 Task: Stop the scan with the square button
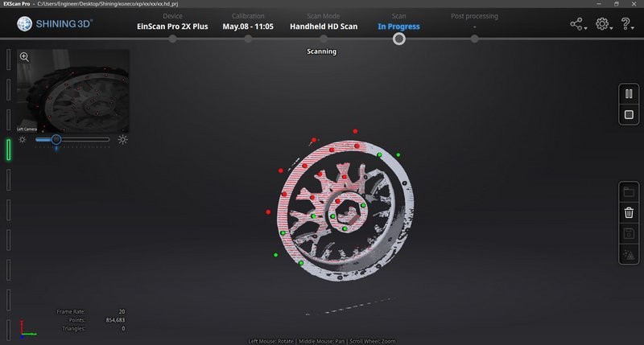coord(629,116)
